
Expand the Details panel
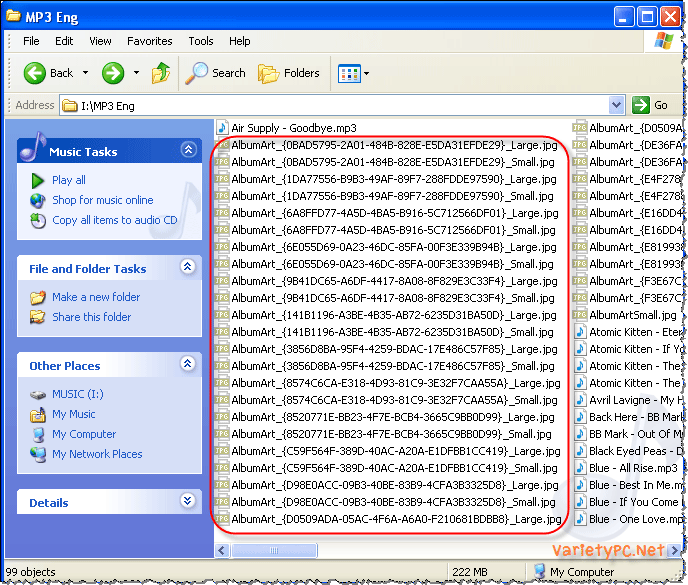coord(188,501)
